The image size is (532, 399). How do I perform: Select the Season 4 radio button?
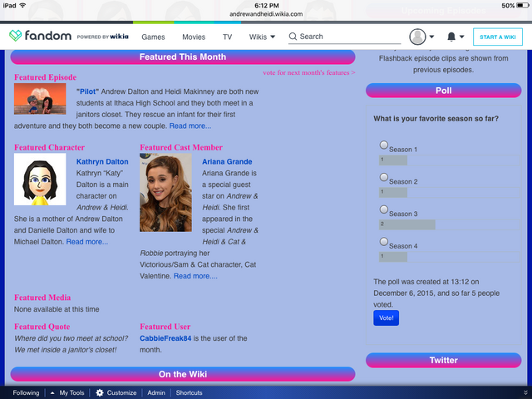pos(384,242)
